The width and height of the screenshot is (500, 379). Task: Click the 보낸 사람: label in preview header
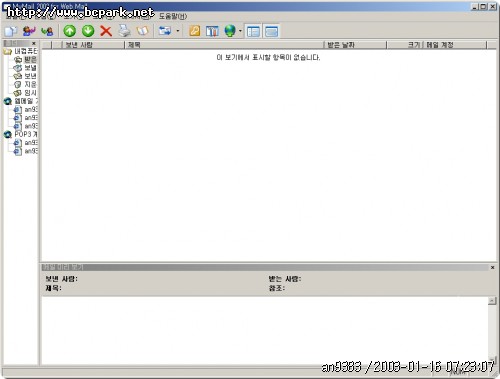click(61, 279)
